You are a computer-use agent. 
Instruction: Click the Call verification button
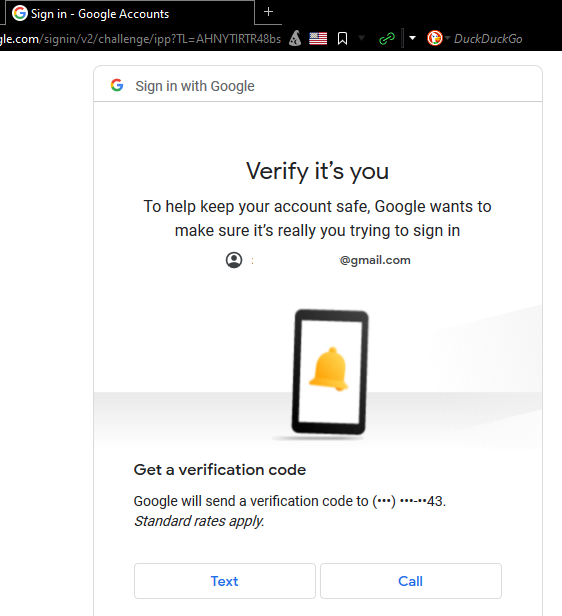[x=411, y=581]
